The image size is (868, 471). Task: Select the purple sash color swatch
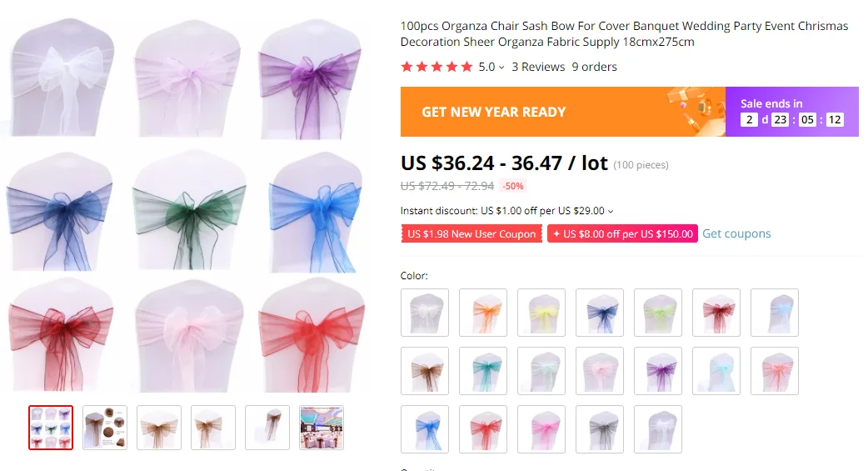[x=657, y=371]
